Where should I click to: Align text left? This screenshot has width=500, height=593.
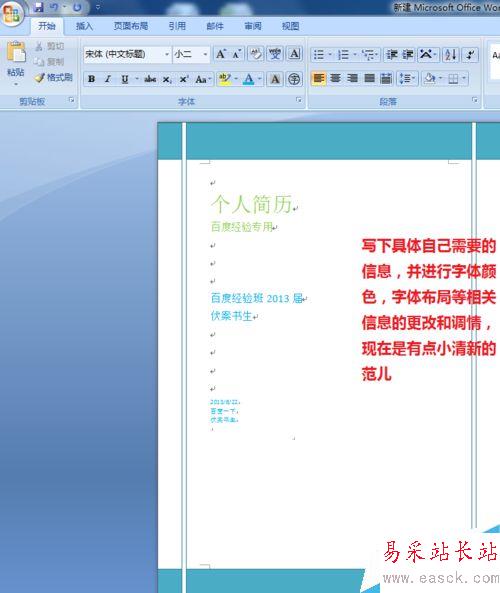318,78
